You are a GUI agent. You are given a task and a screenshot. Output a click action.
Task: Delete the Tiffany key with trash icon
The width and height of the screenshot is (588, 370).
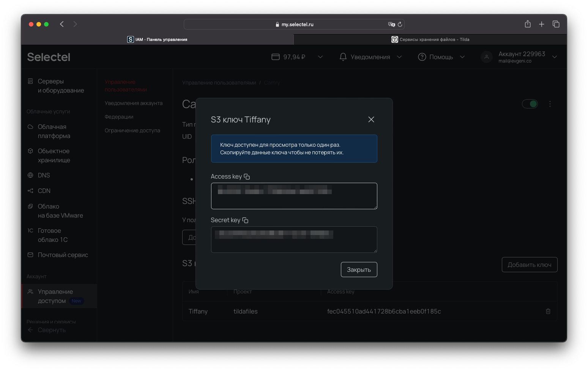[548, 311]
